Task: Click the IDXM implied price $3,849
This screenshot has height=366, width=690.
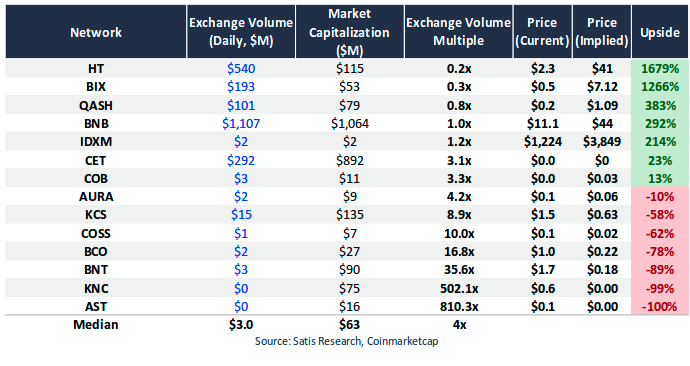Action: click(602, 142)
